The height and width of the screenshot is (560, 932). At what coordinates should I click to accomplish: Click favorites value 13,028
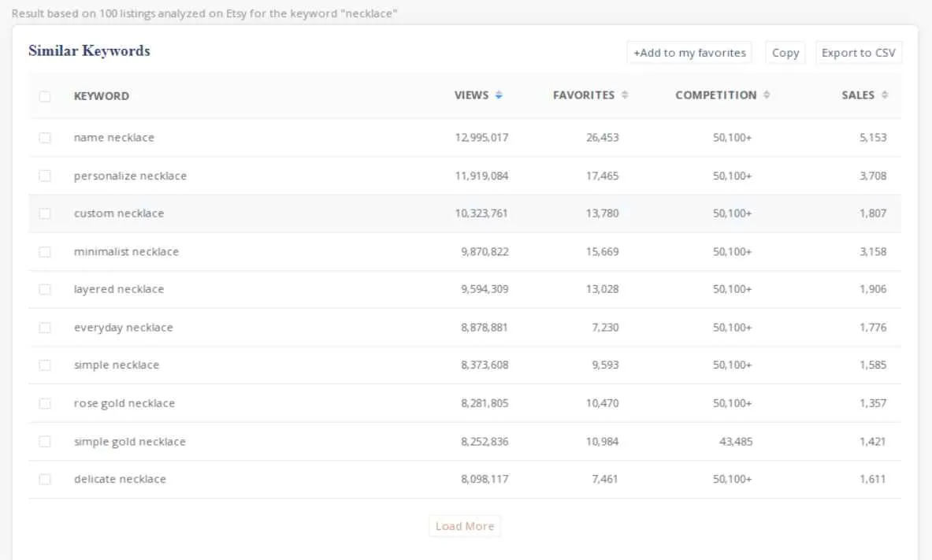coord(602,290)
